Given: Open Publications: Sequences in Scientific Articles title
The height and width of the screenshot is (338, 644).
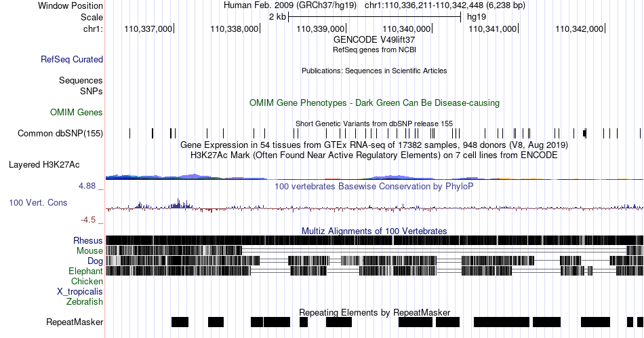Looking at the screenshot, I should coord(374,71).
